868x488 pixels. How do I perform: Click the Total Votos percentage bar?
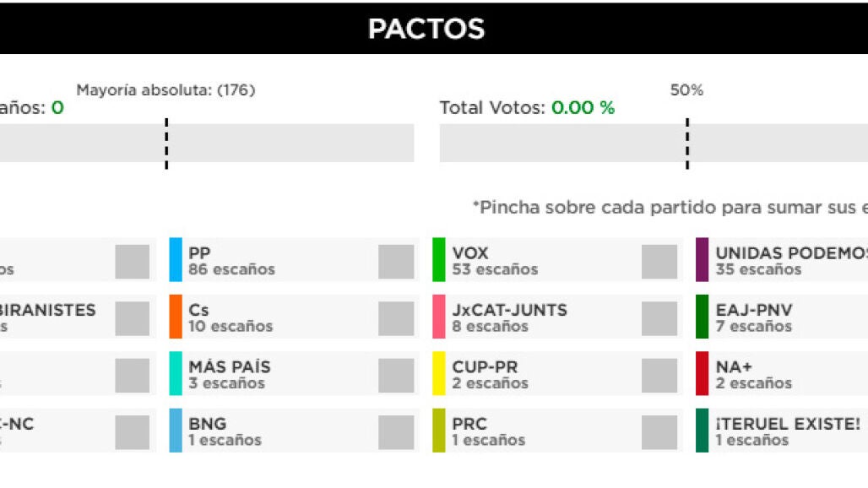point(654,143)
